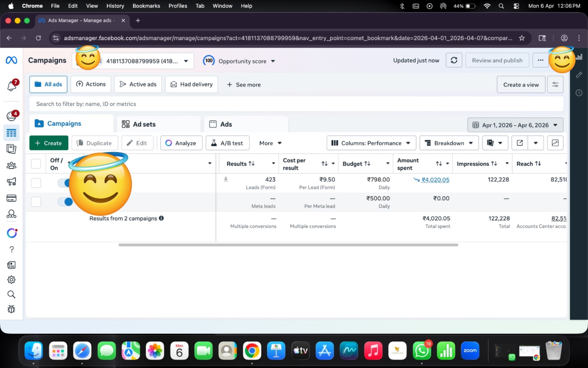Open the Bookmarks menu in menu bar
This screenshot has width=588, height=368.
coord(146,6)
